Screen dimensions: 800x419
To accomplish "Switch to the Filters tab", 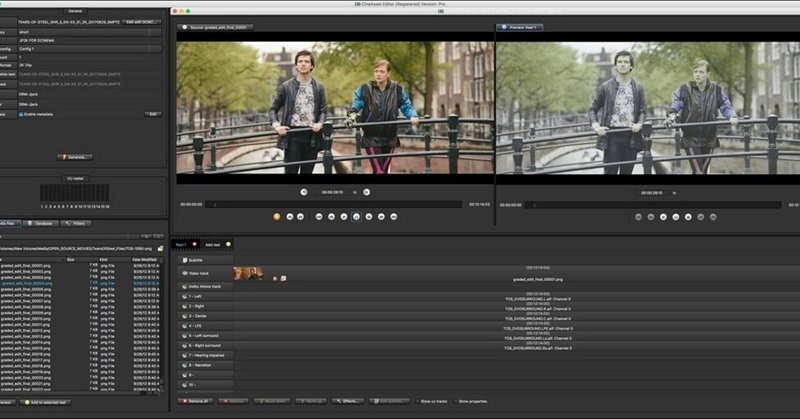I will [x=76, y=224].
